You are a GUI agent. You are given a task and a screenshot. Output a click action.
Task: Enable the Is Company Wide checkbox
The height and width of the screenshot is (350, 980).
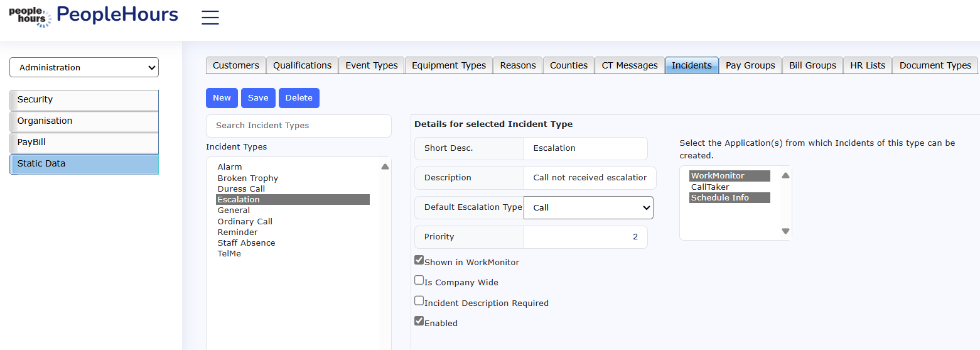(x=419, y=280)
